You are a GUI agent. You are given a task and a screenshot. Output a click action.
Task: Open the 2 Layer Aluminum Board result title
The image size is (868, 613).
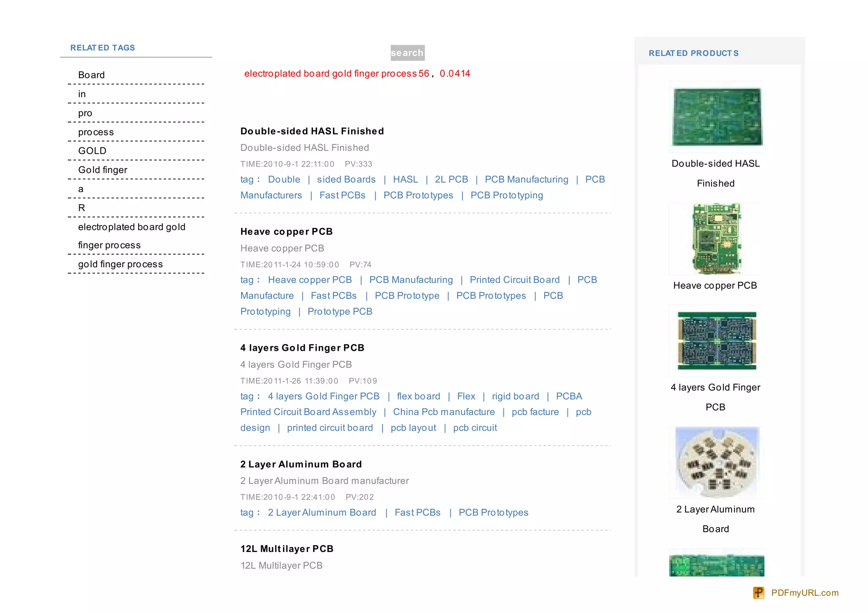click(301, 464)
